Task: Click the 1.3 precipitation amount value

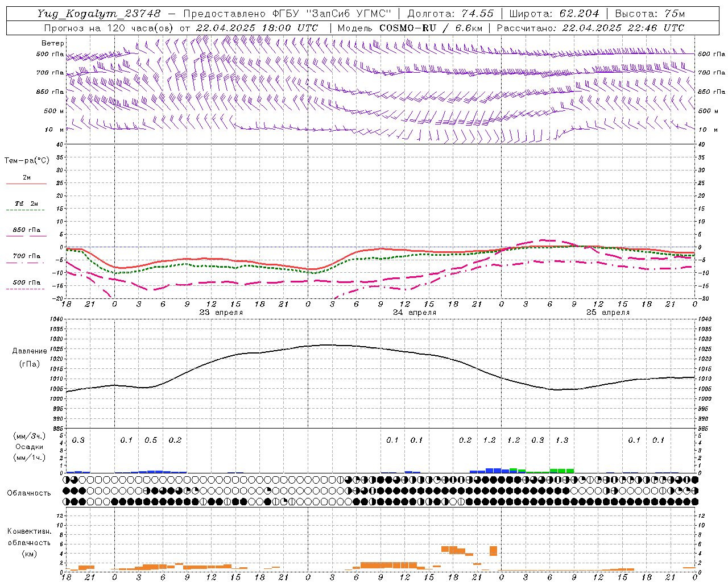Action: click(x=562, y=440)
